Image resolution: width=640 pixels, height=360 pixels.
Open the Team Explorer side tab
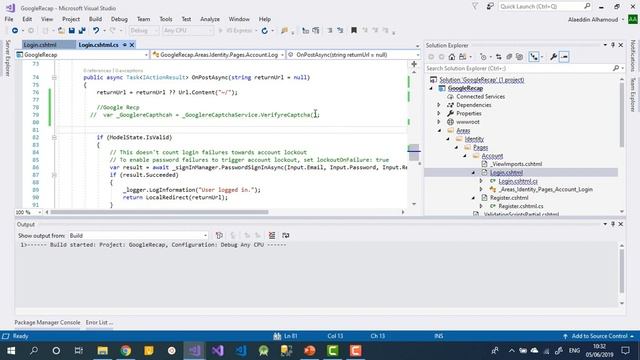coord(633,95)
